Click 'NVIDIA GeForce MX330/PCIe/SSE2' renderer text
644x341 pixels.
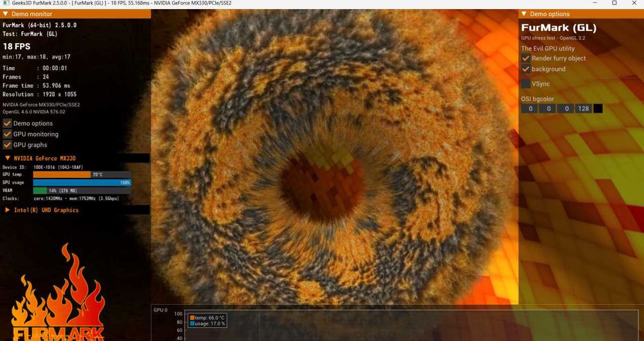click(x=41, y=104)
